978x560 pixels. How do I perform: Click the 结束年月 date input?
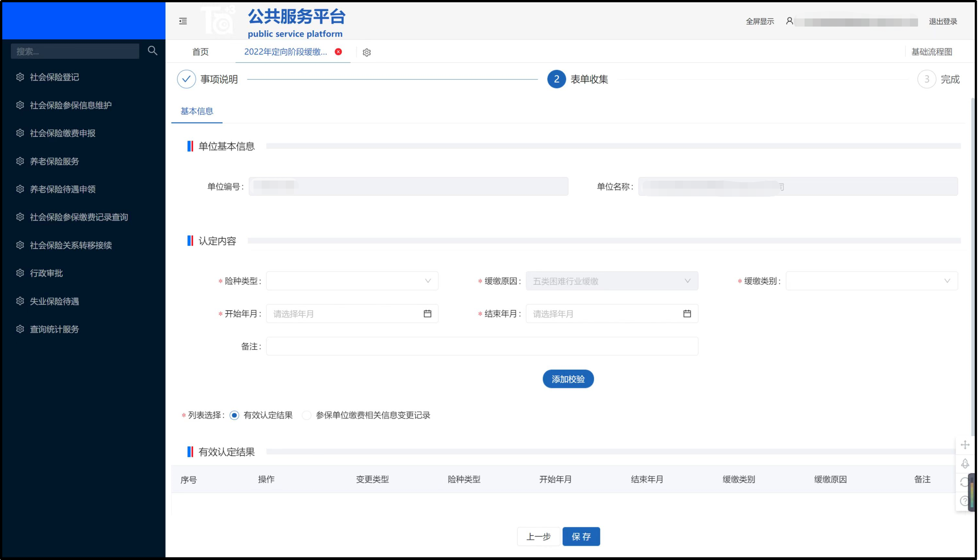pos(612,314)
